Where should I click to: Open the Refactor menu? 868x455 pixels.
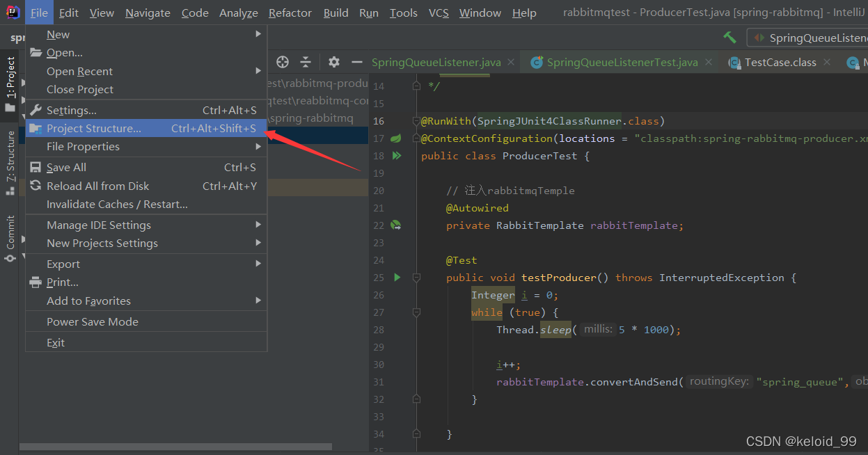(x=290, y=13)
